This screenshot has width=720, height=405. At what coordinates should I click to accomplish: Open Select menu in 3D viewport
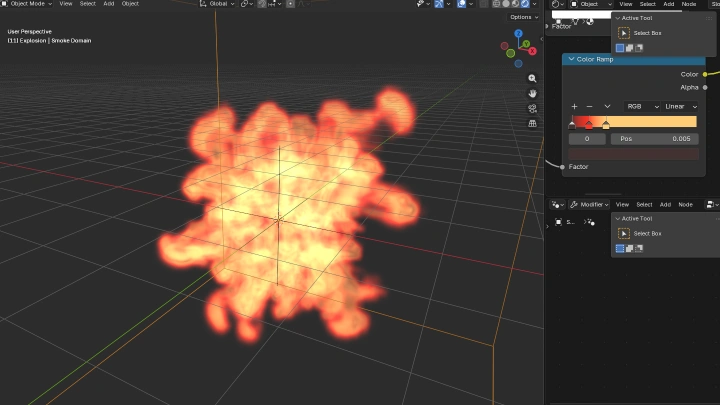87,4
